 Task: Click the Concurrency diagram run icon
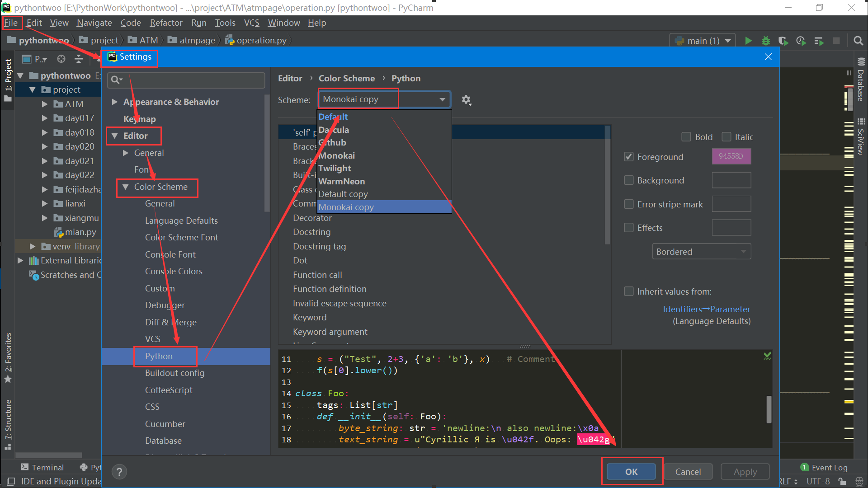coord(819,41)
